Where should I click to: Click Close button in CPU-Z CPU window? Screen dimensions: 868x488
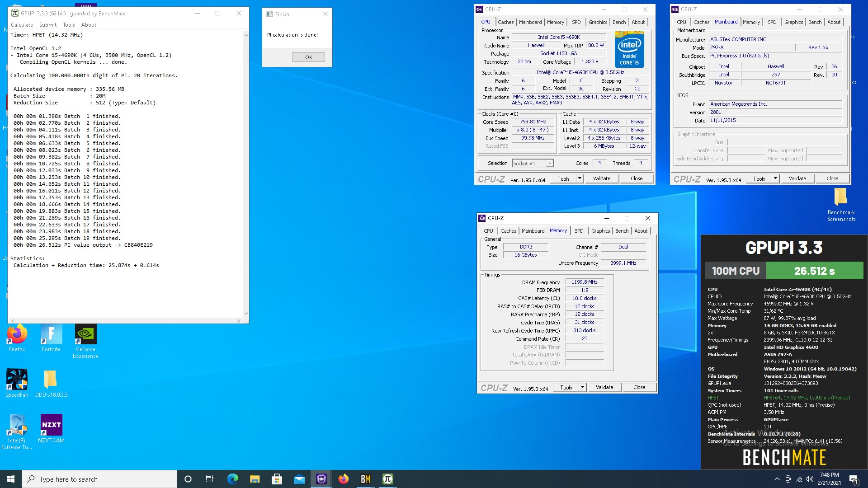(637, 178)
